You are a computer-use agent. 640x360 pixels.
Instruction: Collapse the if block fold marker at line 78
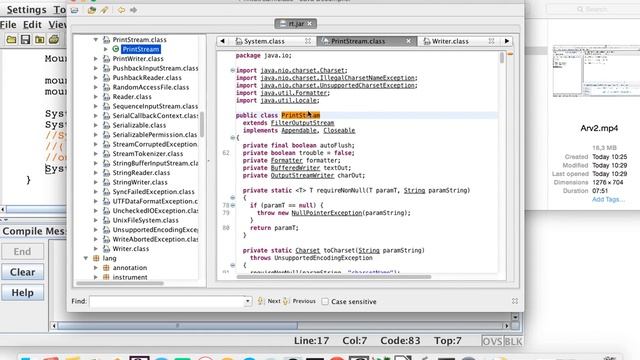click(x=233, y=205)
